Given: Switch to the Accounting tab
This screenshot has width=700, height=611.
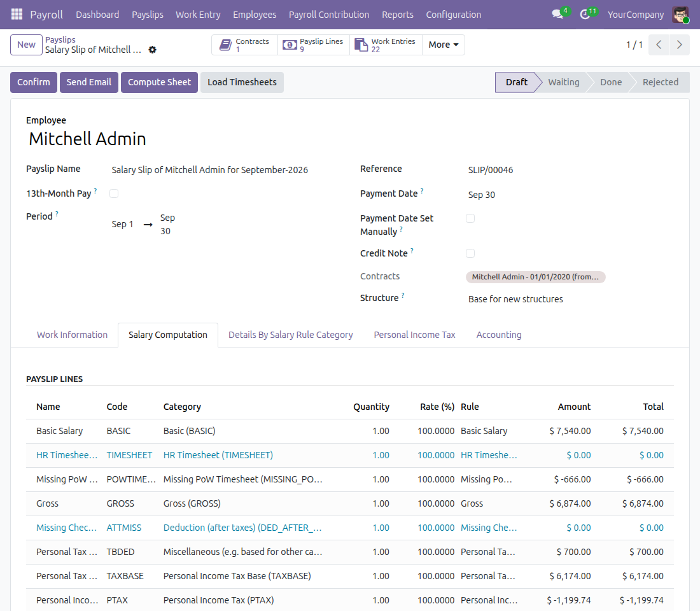Looking at the screenshot, I should [499, 335].
